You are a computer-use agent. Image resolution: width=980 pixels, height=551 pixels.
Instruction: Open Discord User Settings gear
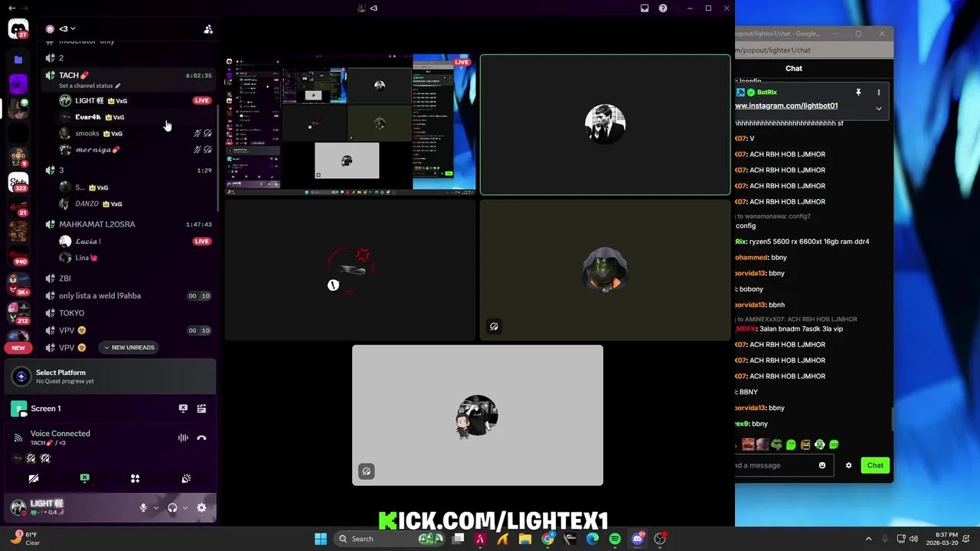(x=201, y=508)
